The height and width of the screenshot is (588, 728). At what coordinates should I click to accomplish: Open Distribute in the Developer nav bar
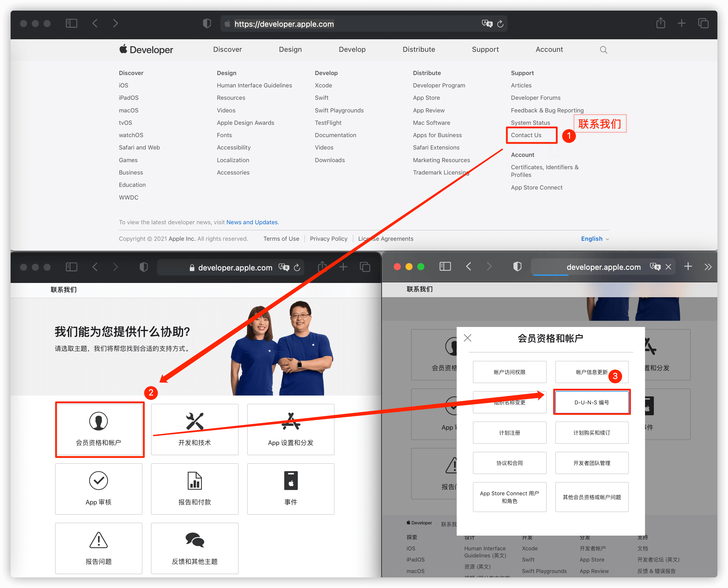pyautogui.click(x=418, y=49)
